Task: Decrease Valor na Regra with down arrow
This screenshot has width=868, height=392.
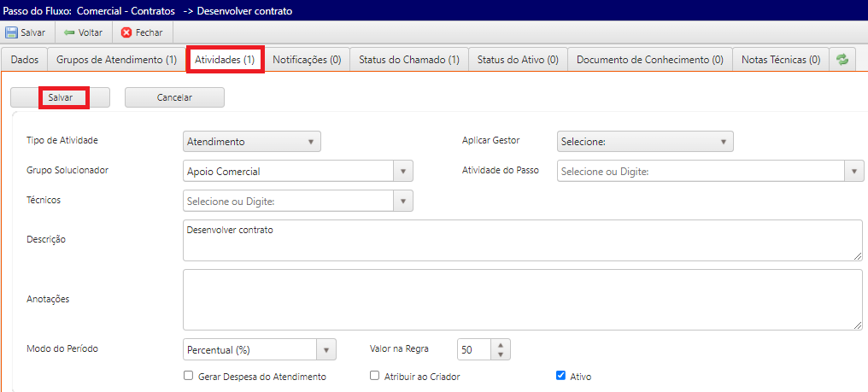Action: (501, 354)
